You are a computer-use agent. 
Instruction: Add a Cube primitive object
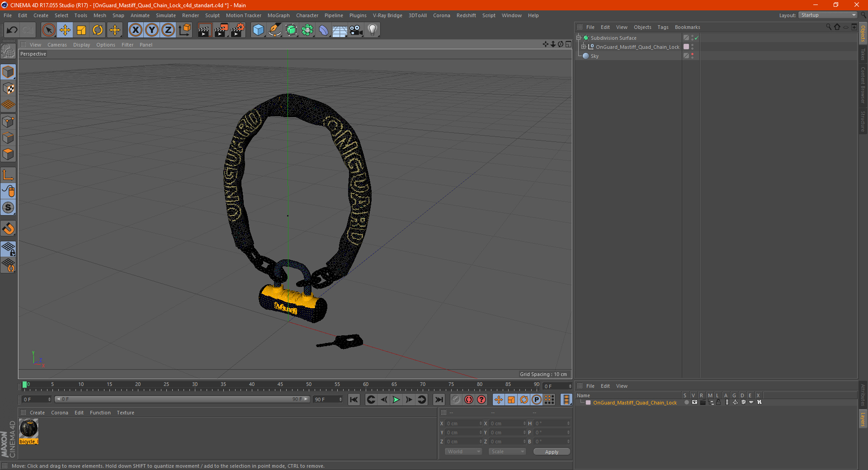click(x=258, y=30)
